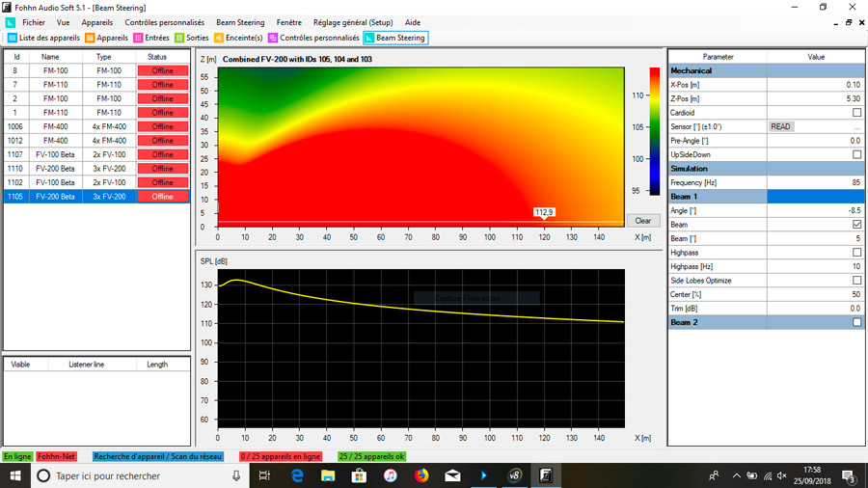Open the Appareils menu

[x=96, y=23]
